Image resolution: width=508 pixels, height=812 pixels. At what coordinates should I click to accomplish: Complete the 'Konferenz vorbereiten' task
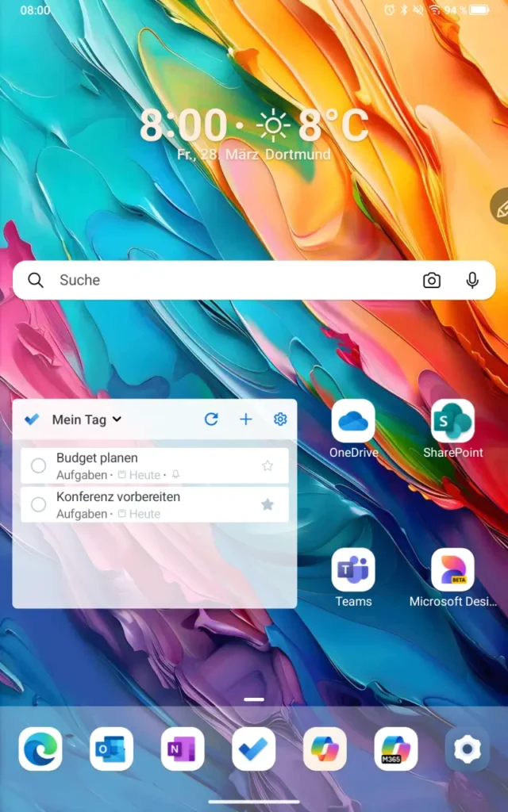[x=38, y=505]
